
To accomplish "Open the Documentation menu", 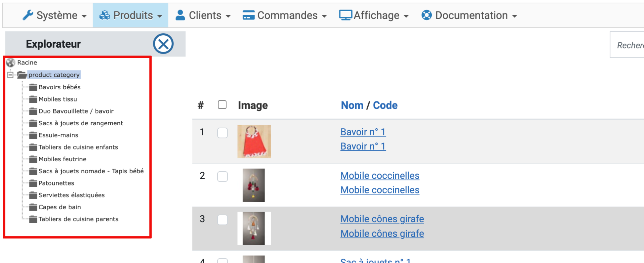I will 469,15.
